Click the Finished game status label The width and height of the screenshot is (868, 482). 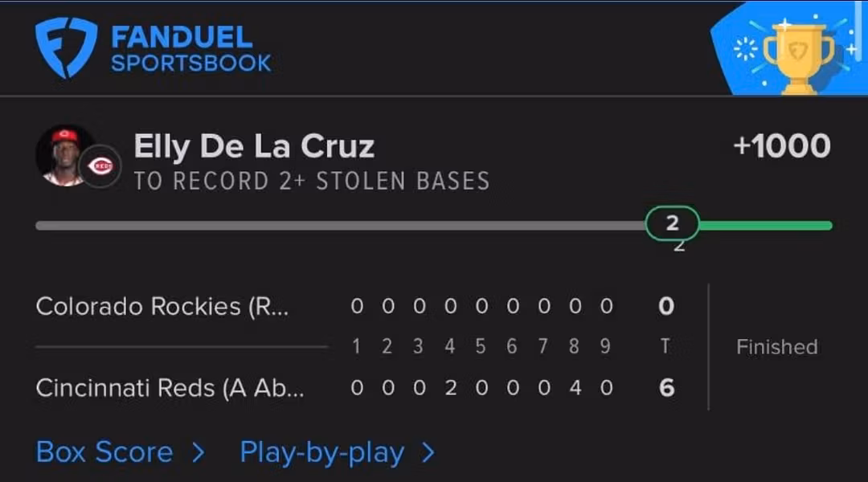(776, 347)
